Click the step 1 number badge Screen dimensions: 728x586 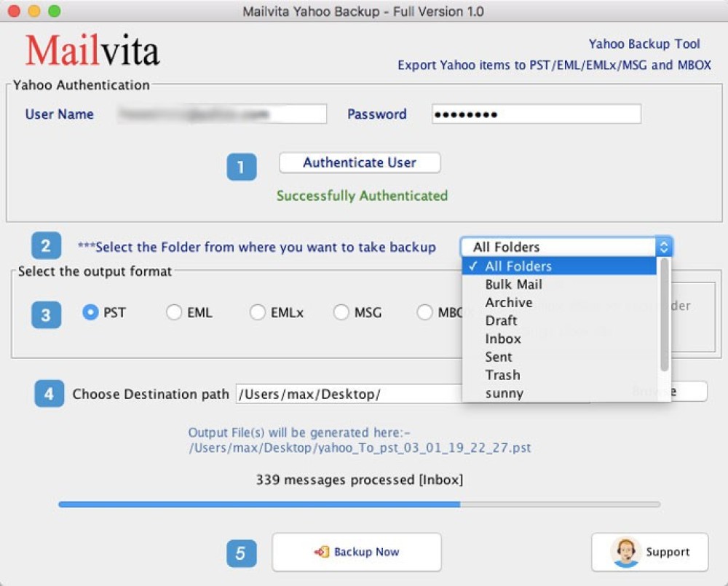tap(241, 167)
